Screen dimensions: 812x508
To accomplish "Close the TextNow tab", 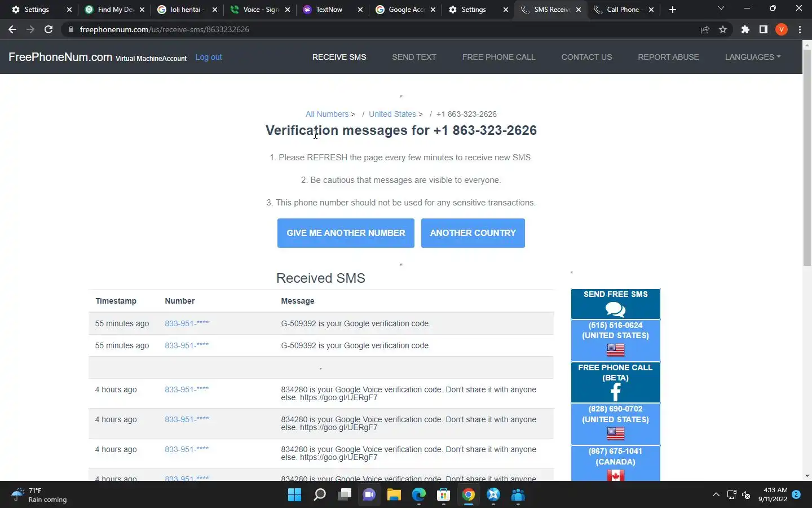I will pyautogui.click(x=360, y=10).
